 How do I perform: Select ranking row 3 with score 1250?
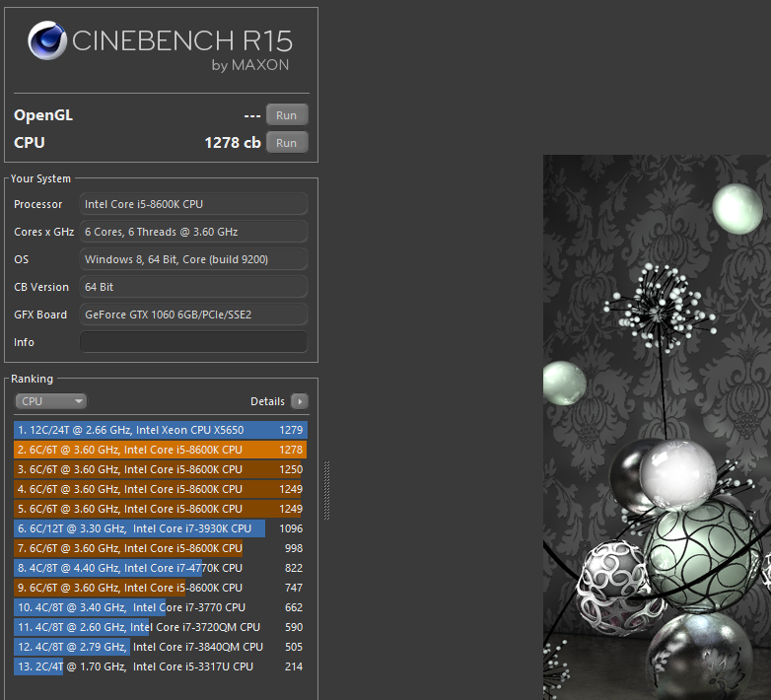[161, 469]
